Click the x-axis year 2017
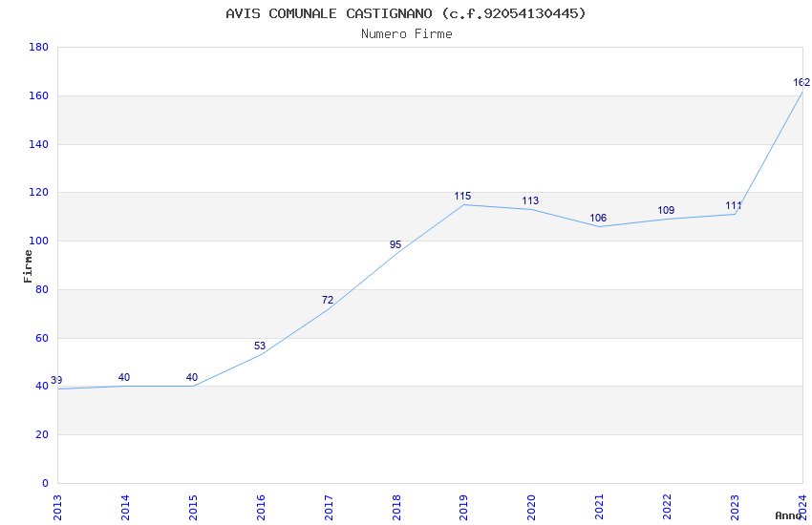The height and width of the screenshot is (525, 812). point(329,508)
